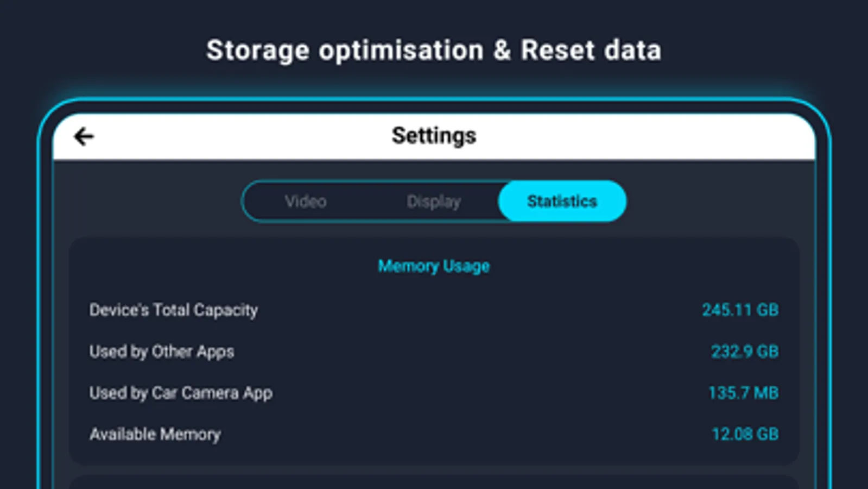Image resolution: width=868 pixels, height=489 pixels.
Task: Click the 135.7 MB value
Action: (743, 393)
